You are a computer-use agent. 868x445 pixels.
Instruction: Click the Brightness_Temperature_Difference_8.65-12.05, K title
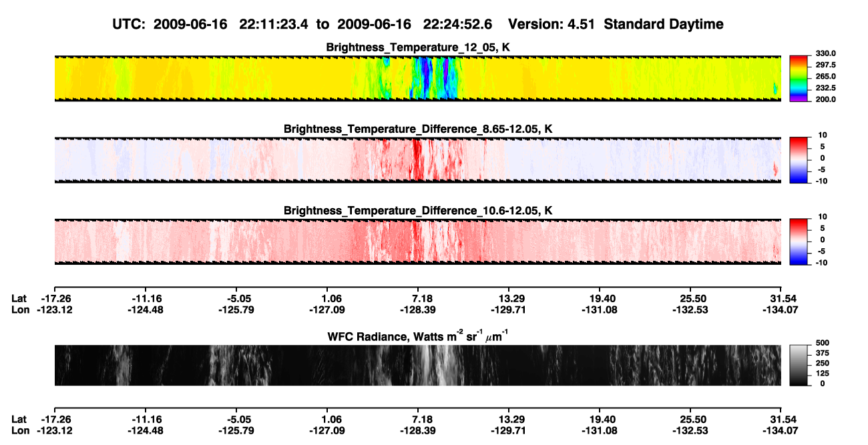tap(418, 129)
